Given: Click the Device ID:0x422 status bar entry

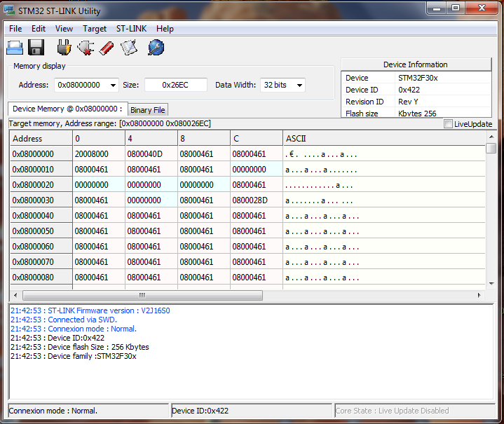Looking at the screenshot, I should coord(252,411).
